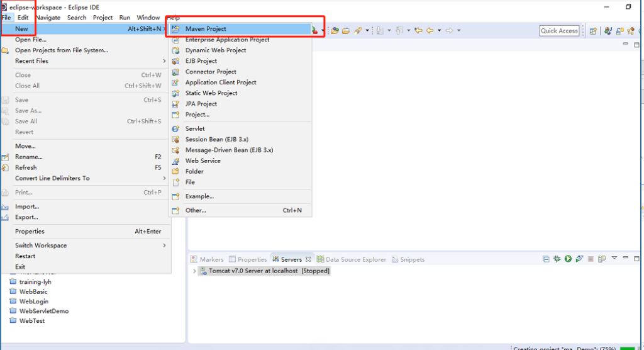This screenshot has height=350, width=644.
Task: Click the Open Task toolbar icon
Action: coord(346,30)
